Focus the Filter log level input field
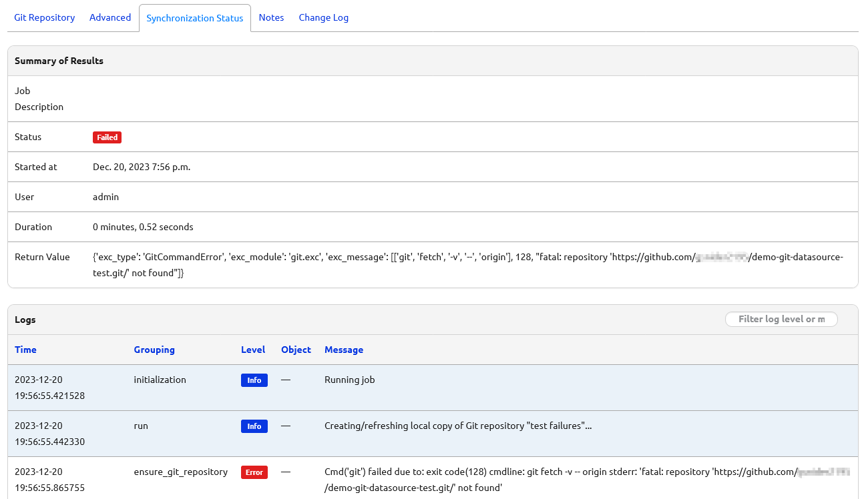 click(781, 320)
